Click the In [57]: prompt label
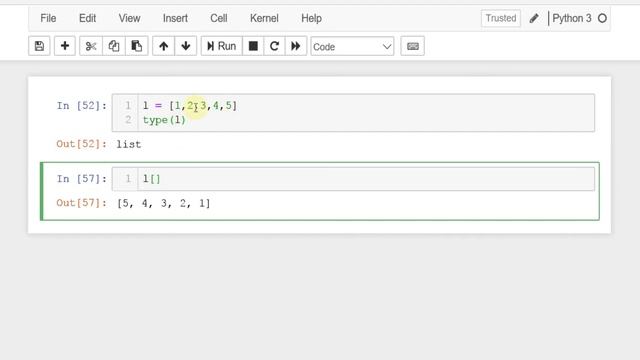Image resolution: width=640 pixels, height=360 pixels. [82, 179]
